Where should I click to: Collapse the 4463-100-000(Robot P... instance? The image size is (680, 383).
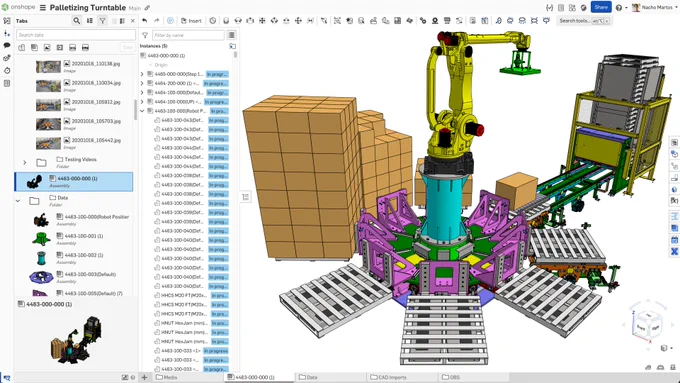coord(142,111)
